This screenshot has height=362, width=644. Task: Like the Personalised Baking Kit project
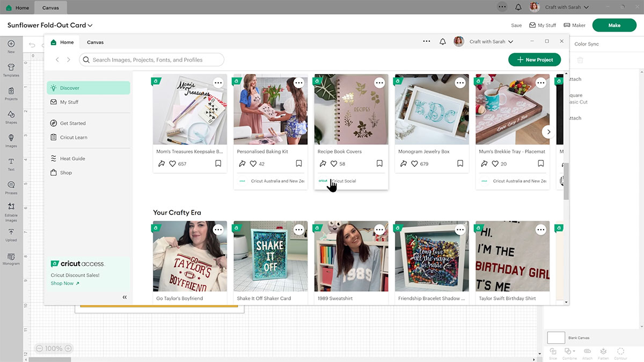(x=253, y=164)
